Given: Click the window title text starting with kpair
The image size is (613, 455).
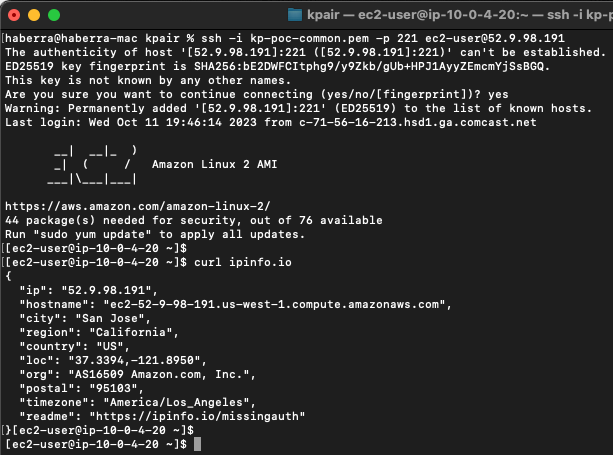Looking at the screenshot, I should point(460,15).
